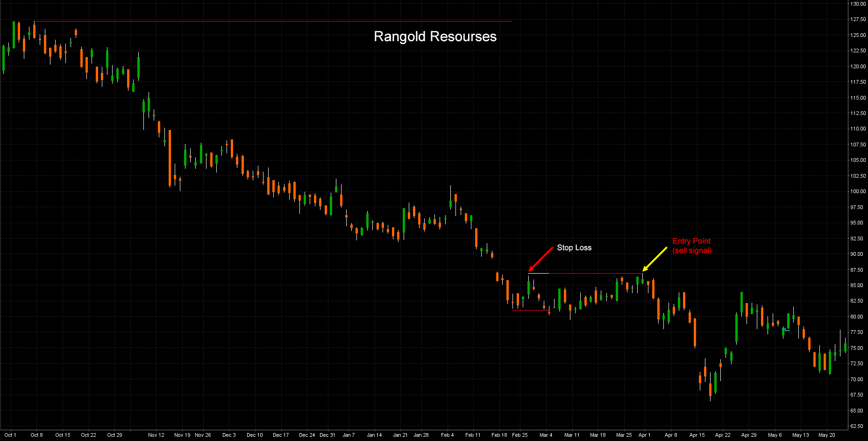The image size is (868, 441).
Task: Click the Rangold Resourses chart title
Action: 435,36
